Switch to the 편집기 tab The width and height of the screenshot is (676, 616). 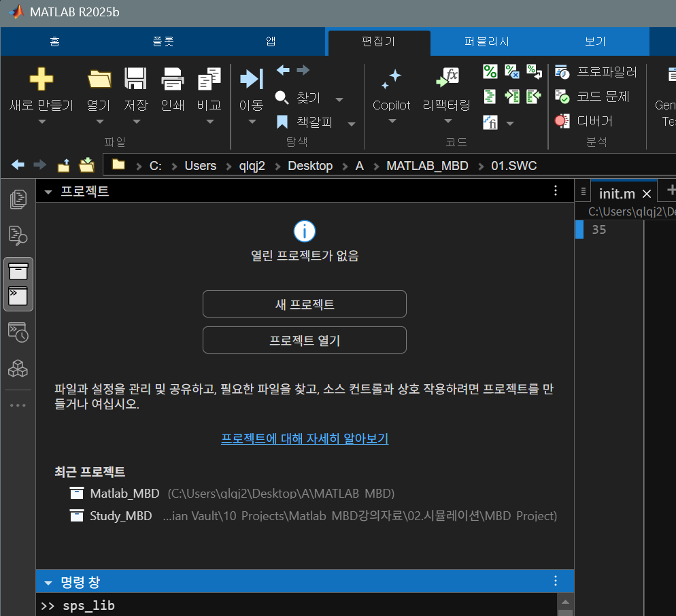click(379, 41)
